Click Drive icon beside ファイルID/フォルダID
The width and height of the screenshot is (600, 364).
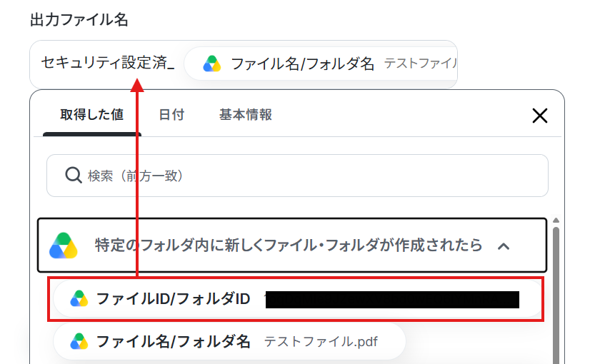pos(79,299)
